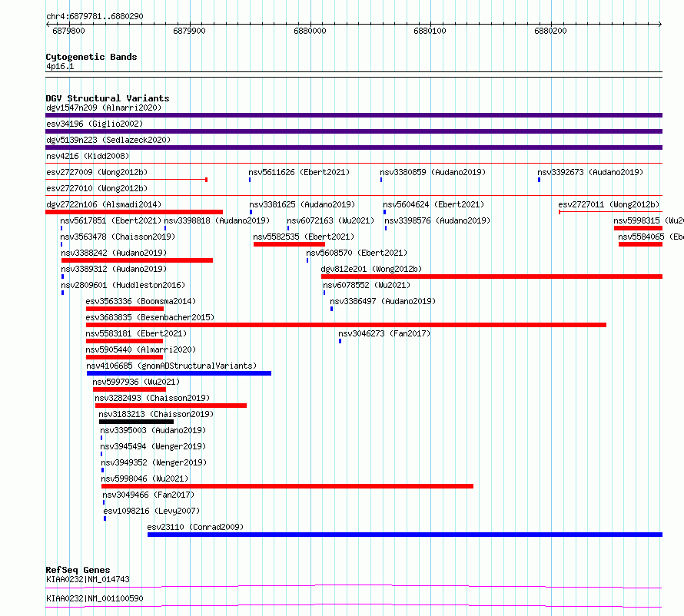The image size is (684, 616).
Task: Click the nsv6078552 (Wu2021) label
Action: click(x=367, y=285)
